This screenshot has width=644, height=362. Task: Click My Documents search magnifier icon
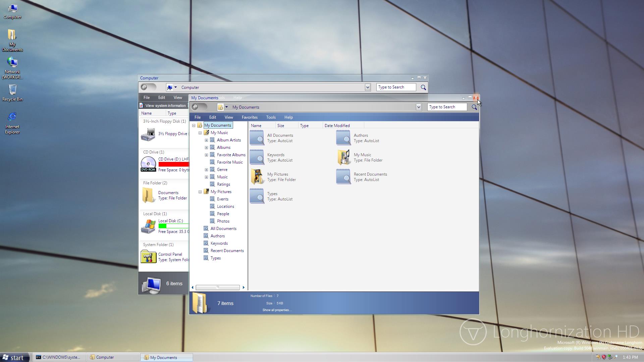[x=474, y=107]
